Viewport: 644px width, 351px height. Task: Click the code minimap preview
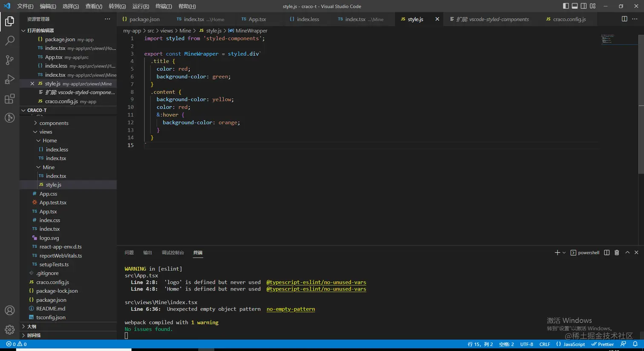point(607,39)
